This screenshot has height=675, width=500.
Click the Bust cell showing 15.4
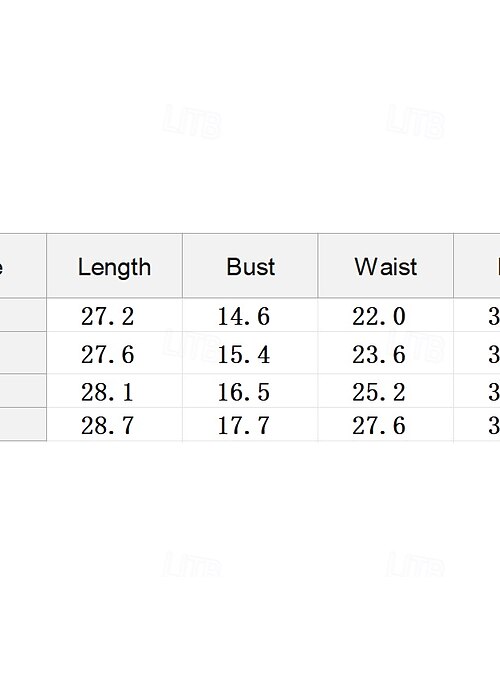[250, 353]
